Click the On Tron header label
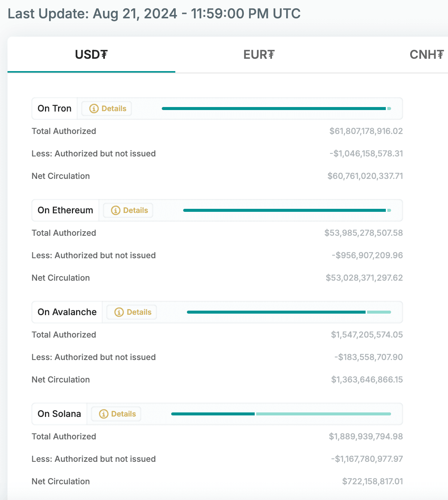Screen dimensions: 448x500 (x=55, y=109)
